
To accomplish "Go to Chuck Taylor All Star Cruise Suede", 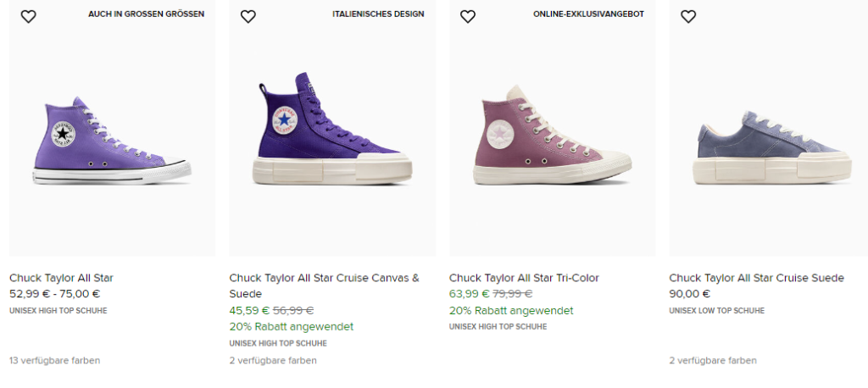I will pos(756,278).
